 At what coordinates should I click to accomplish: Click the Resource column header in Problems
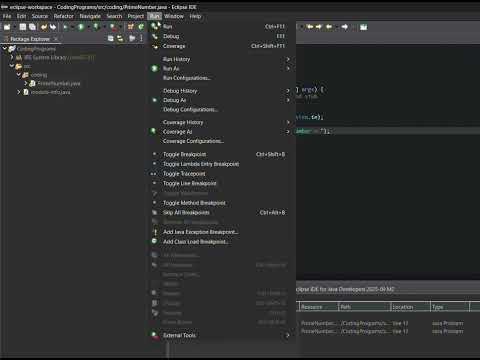click(x=318, y=307)
